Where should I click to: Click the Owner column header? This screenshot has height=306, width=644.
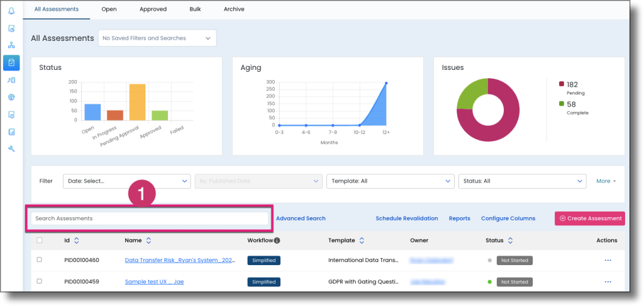click(419, 241)
